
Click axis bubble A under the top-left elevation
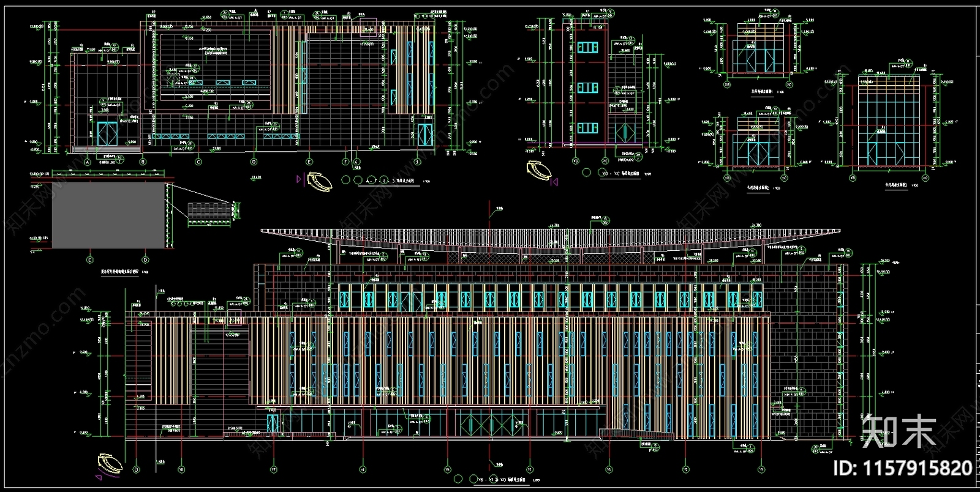87,162
